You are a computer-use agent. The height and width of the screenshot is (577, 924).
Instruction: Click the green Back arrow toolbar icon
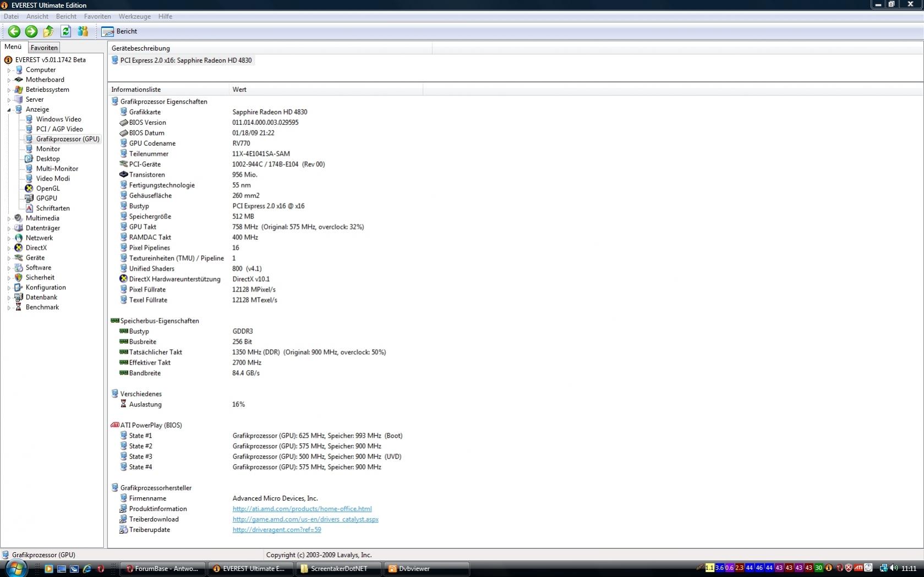point(14,31)
